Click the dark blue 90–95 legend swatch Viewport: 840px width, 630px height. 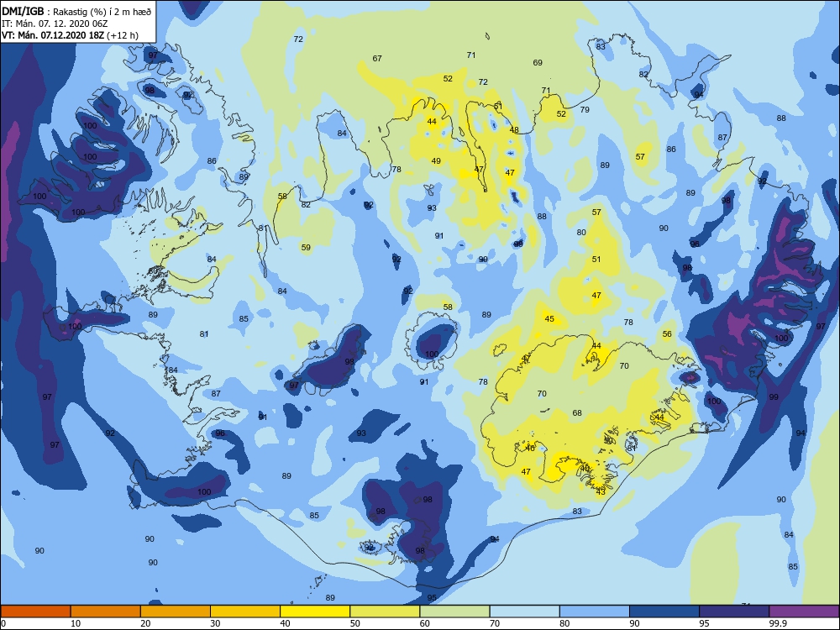pos(664,612)
